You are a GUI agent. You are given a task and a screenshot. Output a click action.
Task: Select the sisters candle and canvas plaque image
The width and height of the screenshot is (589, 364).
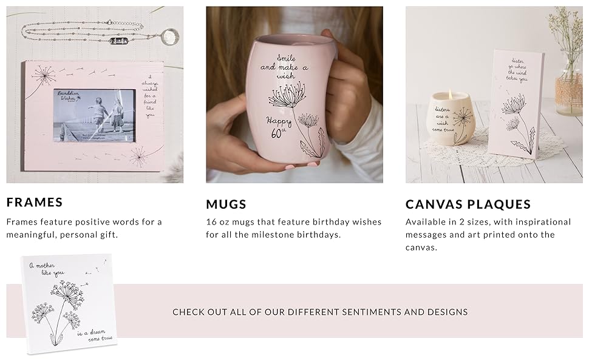coord(494,95)
